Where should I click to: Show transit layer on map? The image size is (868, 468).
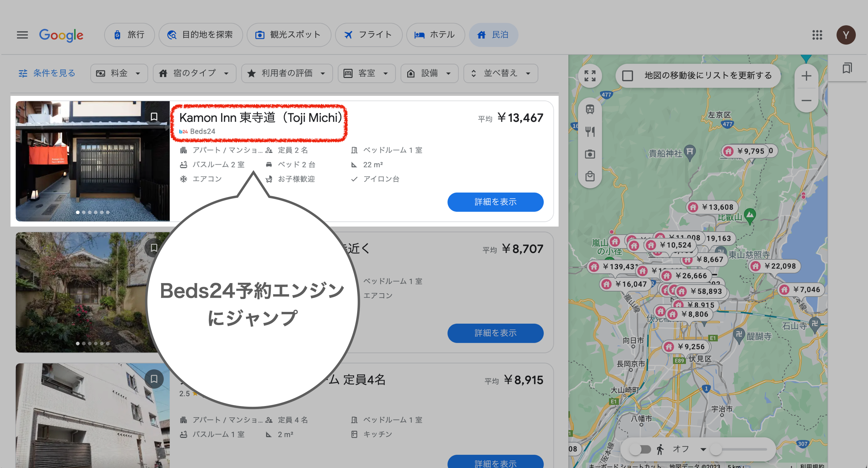coord(590,109)
